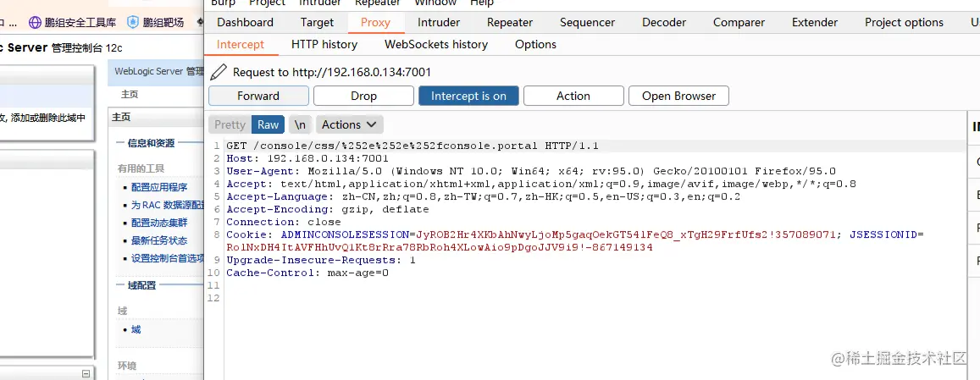This screenshot has width=980, height=380.
Task: Switch request view to Raw
Action: click(269, 124)
